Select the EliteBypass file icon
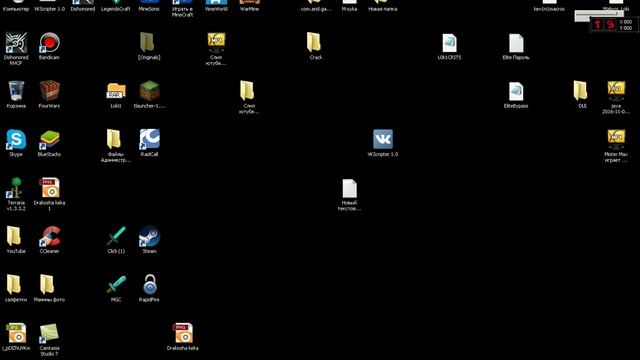This screenshot has width=640, height=360. point(516,91)
